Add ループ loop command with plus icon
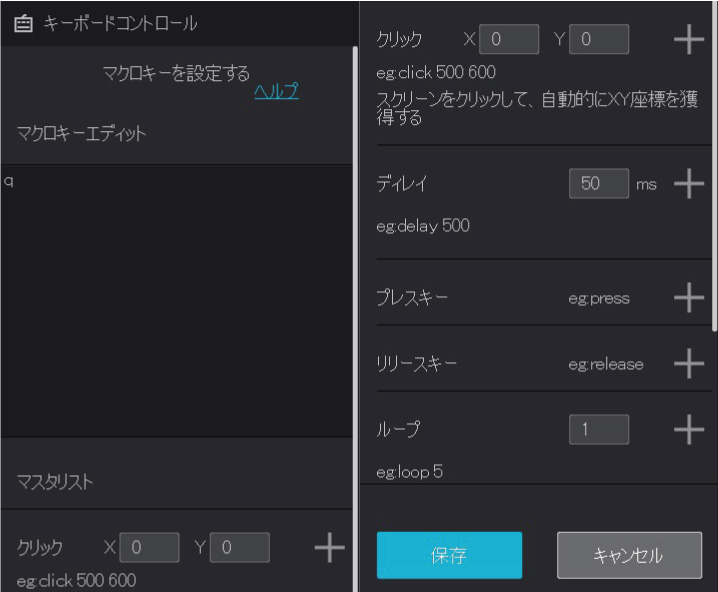 (x=689, y=430)
